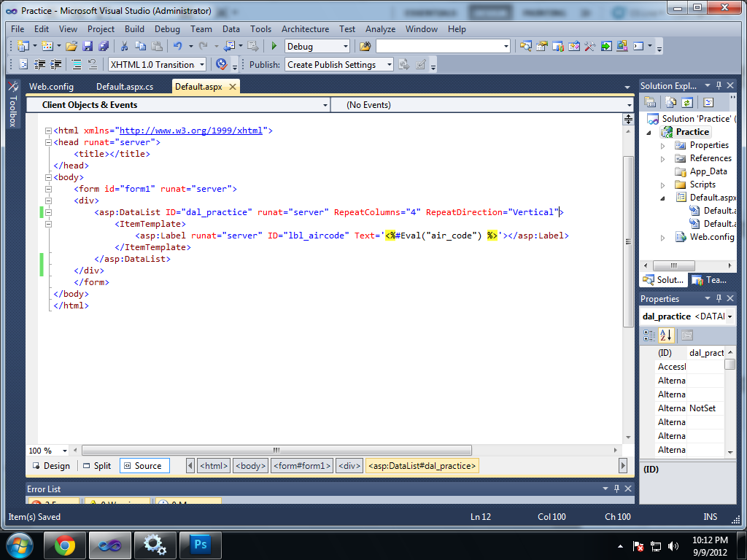Open the Architecture menu
Screen dimensions: 747x560
(x=305, y=29)
